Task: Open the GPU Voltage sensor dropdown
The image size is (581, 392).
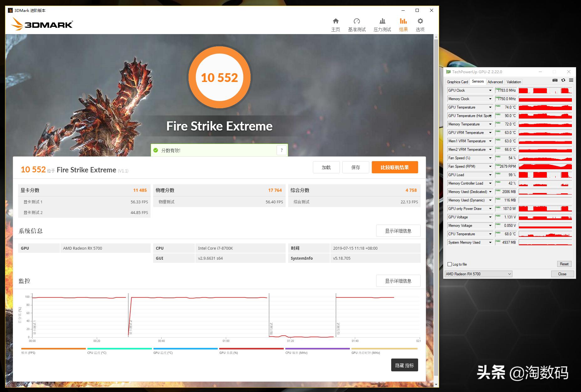Action: click(x=490, y=217)
